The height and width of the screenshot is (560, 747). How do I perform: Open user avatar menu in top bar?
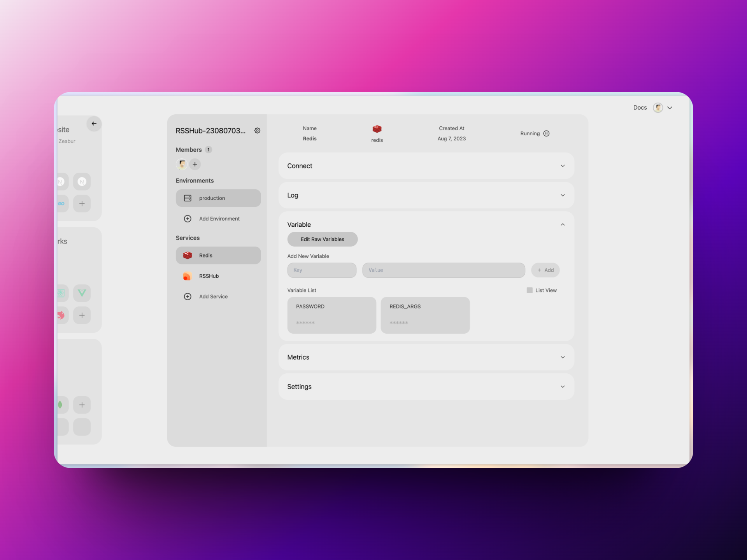click(658, 108)
